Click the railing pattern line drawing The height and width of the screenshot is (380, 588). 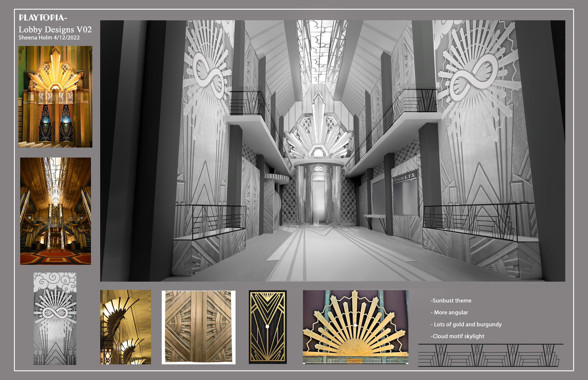tap(491, 355)
